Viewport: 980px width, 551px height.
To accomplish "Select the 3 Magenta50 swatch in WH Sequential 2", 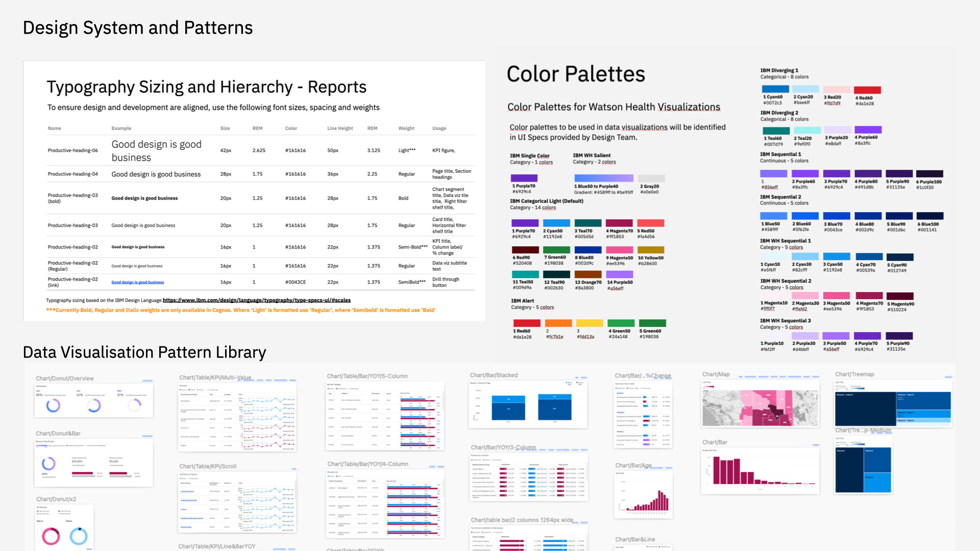I will [836, 295].
